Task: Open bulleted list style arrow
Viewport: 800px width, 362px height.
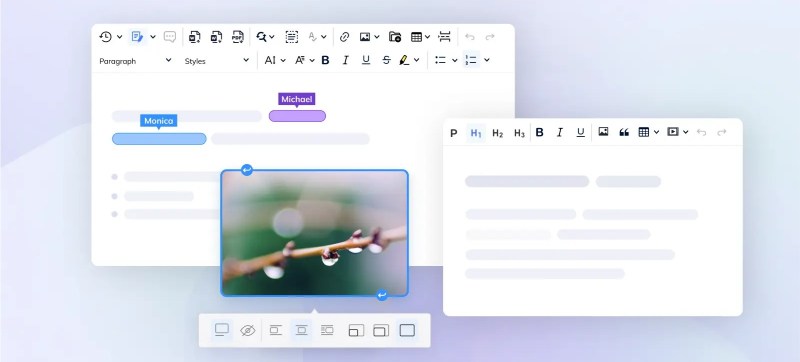Action: [455, 60]
